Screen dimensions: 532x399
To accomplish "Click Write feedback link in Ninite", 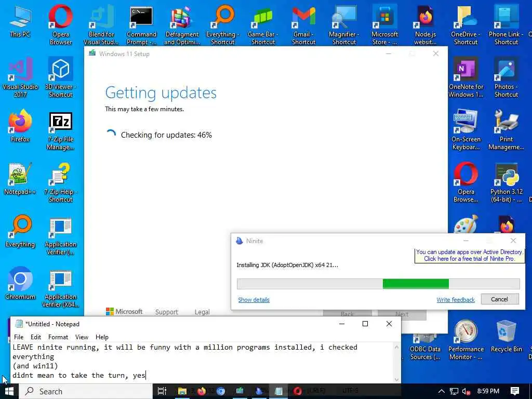I will 455,300.
